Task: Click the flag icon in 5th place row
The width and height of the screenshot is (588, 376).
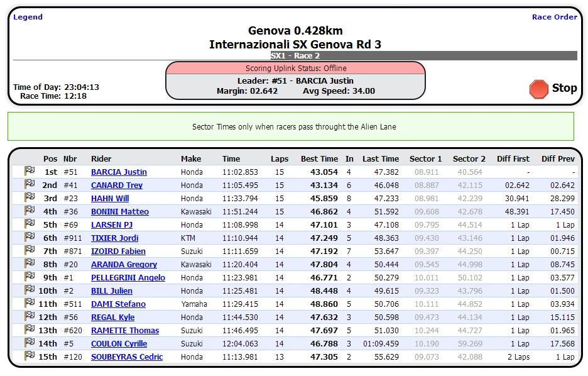Action: pos(29,224)
